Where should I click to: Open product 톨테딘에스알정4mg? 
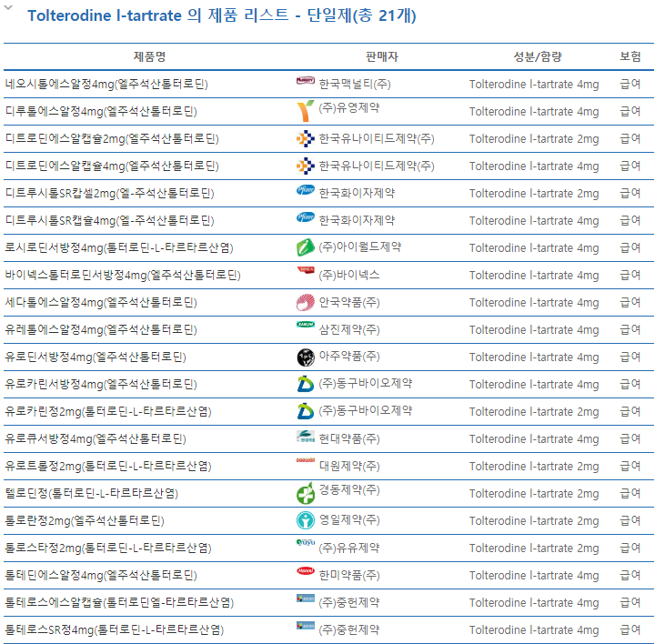[x=101, y=576]
